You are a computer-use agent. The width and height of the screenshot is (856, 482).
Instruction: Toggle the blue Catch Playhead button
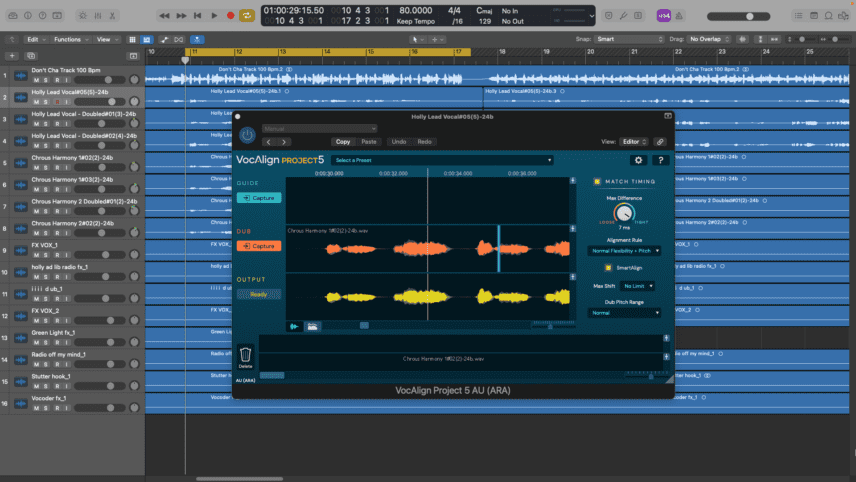(197, 40)
